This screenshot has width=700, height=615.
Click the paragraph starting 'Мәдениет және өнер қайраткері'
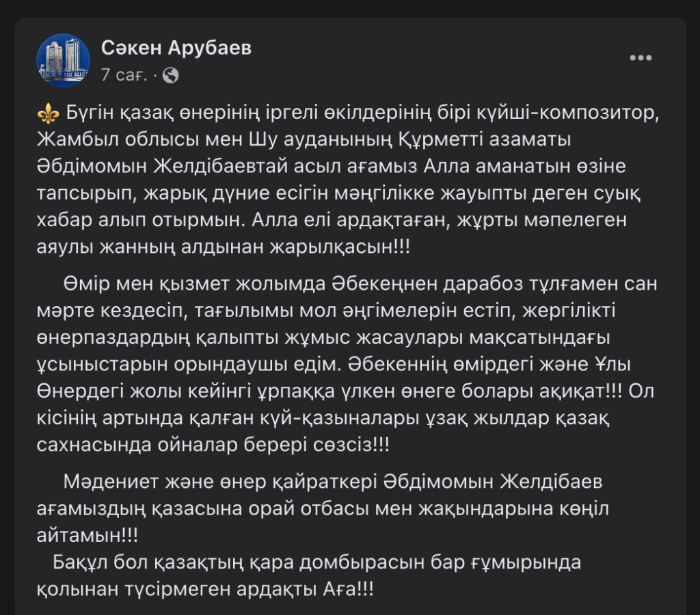[323, 508]
